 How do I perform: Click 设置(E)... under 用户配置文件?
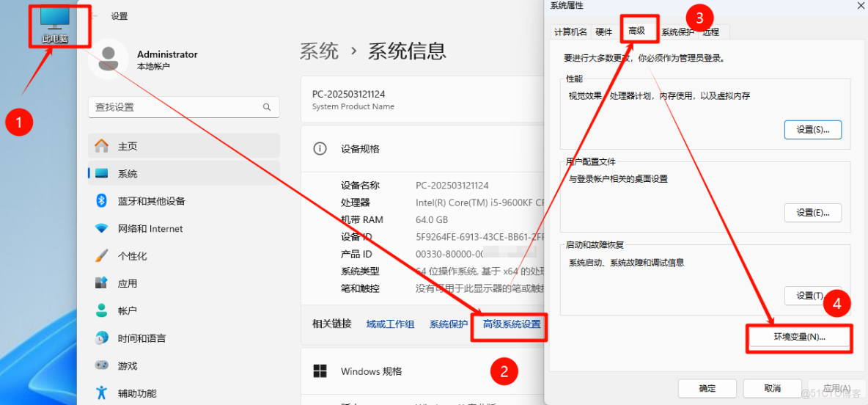(812, 212)
